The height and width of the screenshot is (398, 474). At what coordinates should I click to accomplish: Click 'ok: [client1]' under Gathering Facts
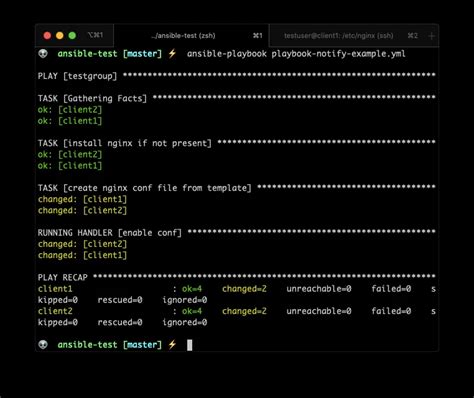[70, 121]
